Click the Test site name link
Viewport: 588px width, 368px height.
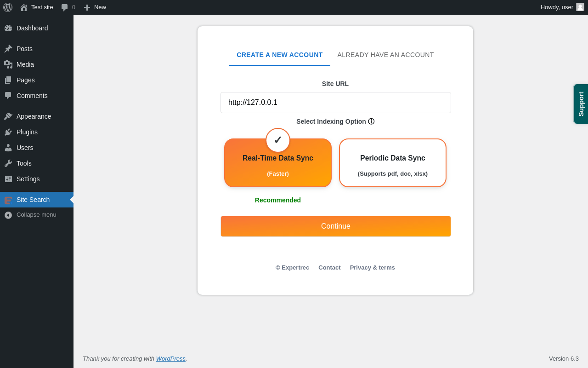tap(42, 7)
